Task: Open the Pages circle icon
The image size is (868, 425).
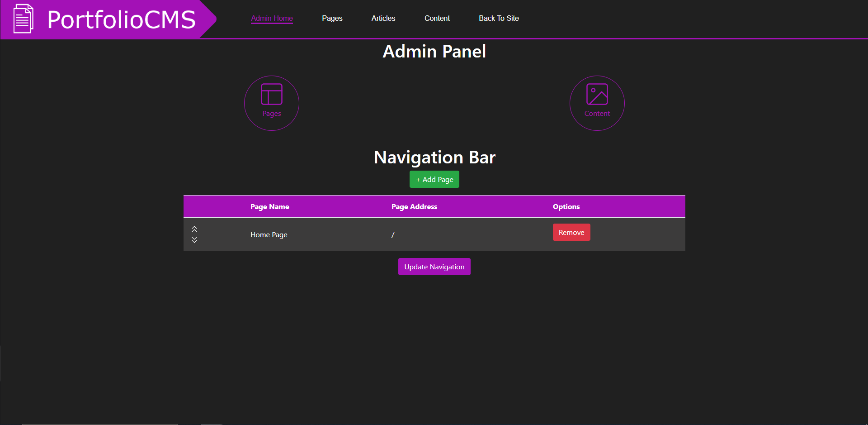Action: [x=272, y=103]
